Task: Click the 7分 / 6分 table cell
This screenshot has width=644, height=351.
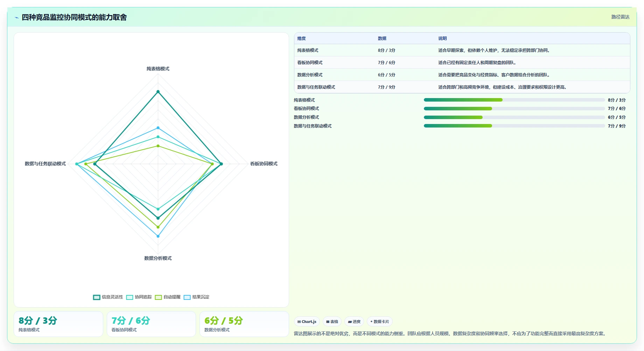Action: tap(386, 63)
